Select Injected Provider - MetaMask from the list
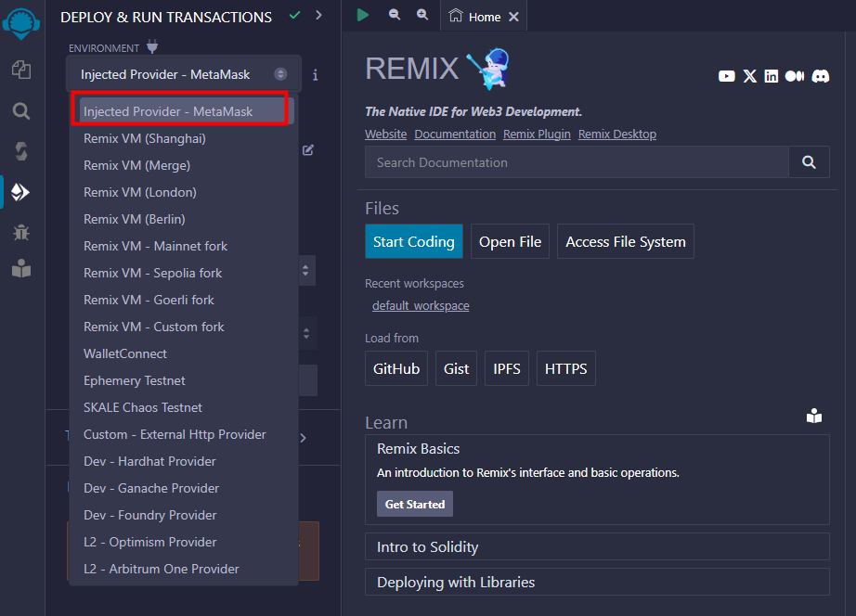856x616 pixels. [184, 111]
